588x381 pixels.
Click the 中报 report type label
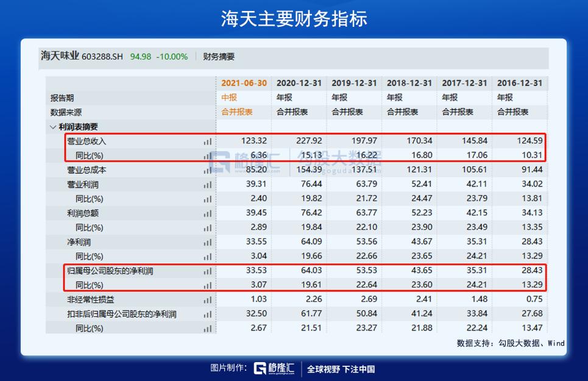[229, 98]
